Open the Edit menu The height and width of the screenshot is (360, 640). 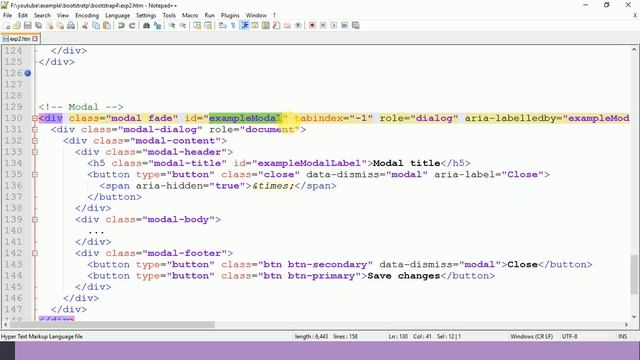[x=23, y=15]
